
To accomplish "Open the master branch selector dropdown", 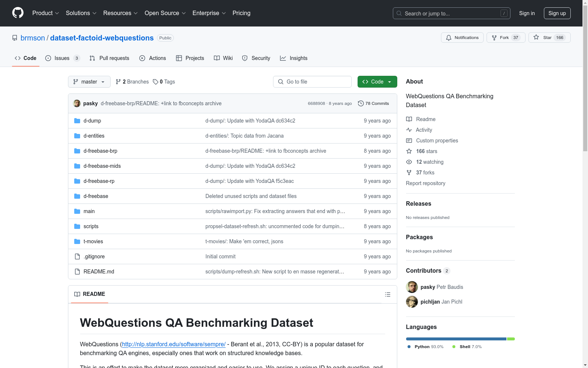I will [x=89, y=82].
